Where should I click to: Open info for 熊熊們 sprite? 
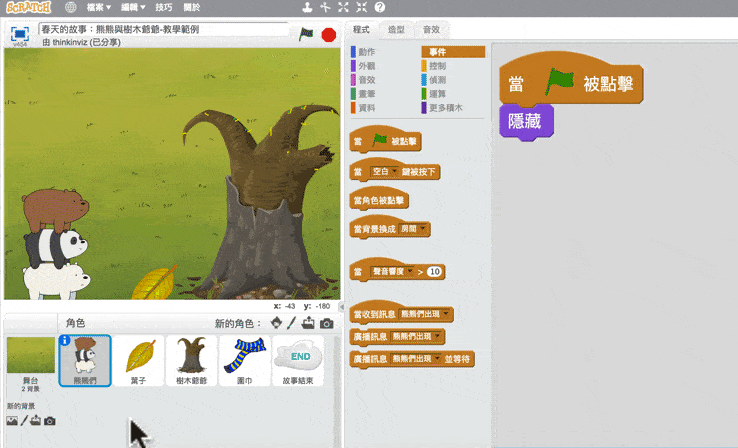coord(65,340)
